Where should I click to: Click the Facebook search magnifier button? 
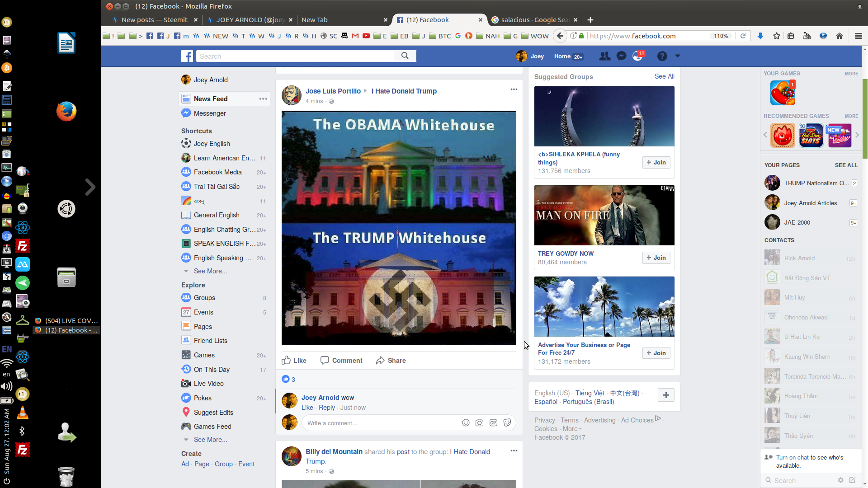point(405,56)
